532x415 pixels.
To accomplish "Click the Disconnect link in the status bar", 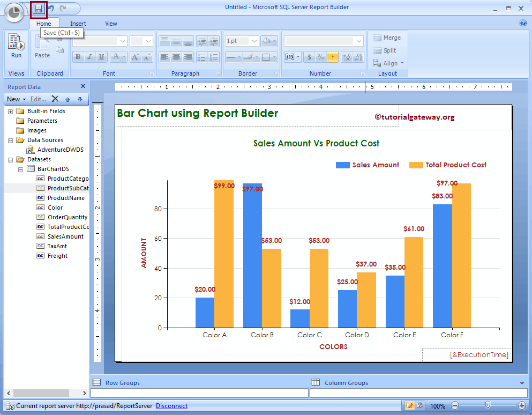I will (171, 406).
